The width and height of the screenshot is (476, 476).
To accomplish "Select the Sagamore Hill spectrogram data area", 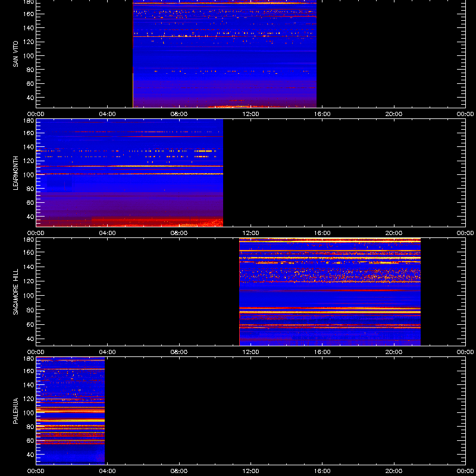I will 330,292.
